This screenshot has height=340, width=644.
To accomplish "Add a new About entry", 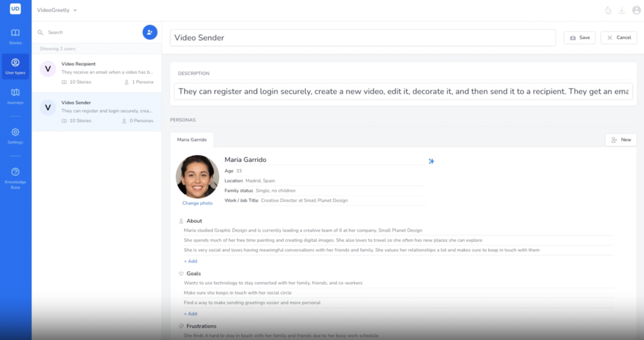I will (x=191, y=261).
